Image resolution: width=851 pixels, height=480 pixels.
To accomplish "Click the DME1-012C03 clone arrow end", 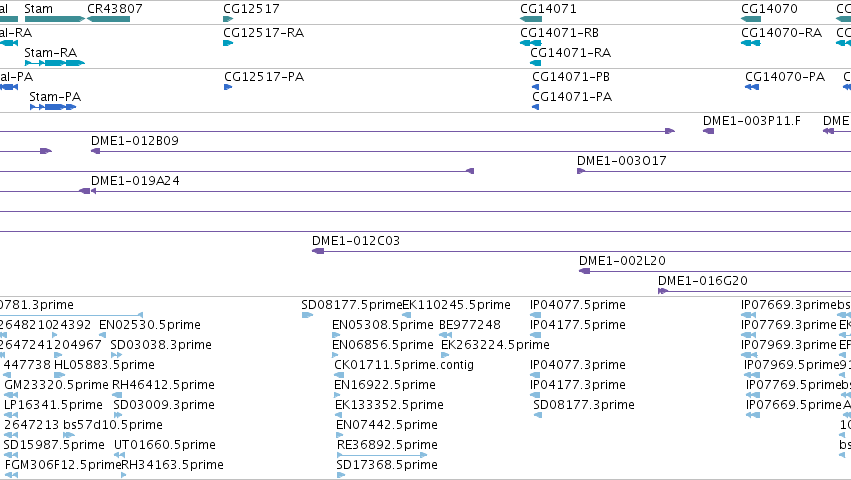I will pos(318,251).
